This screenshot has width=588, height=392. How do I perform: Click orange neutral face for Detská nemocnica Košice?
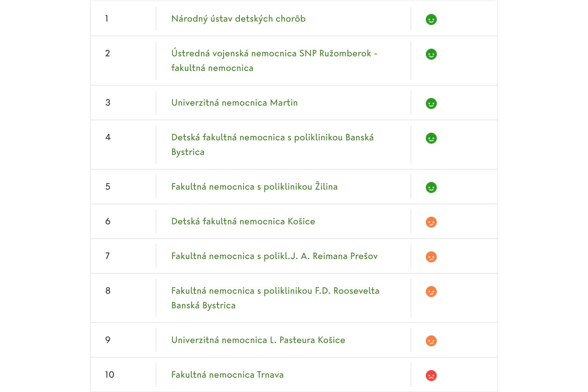pos(431,222)
